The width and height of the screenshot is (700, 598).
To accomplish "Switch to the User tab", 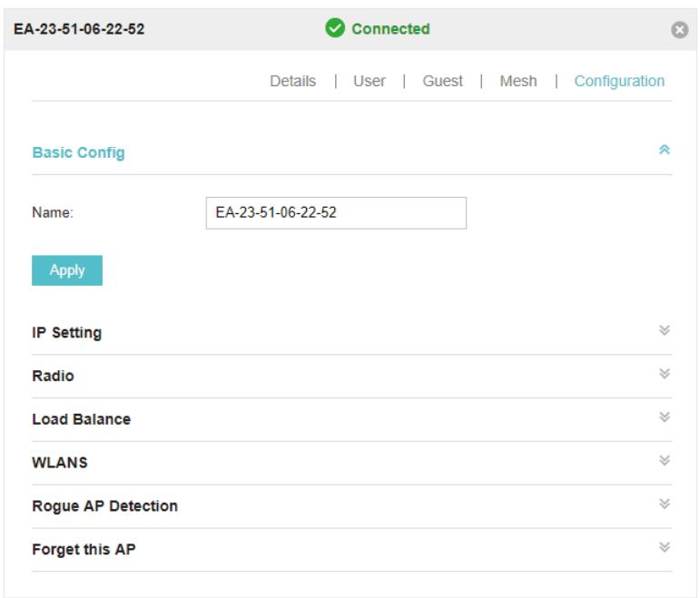I will (x=370, y=82).
